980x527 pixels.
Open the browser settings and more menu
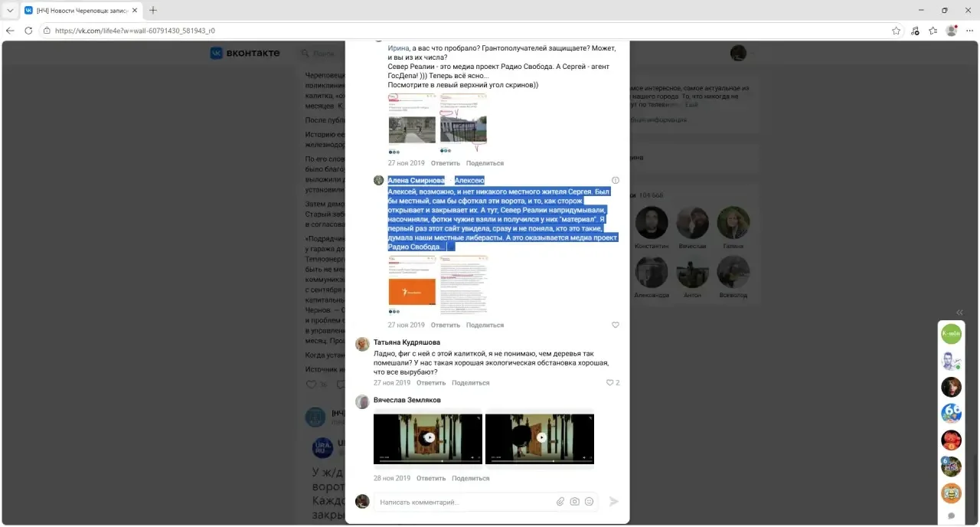(969, 31)
